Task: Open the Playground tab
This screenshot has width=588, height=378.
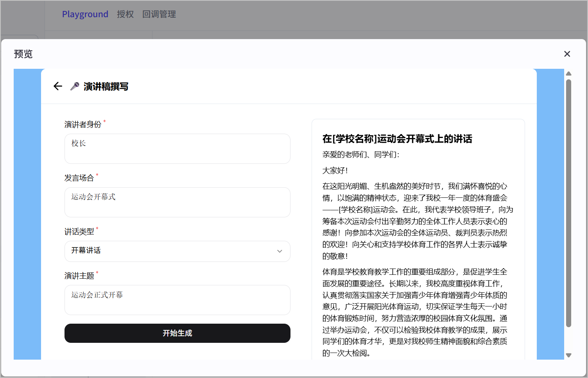Action: [85, 14]
